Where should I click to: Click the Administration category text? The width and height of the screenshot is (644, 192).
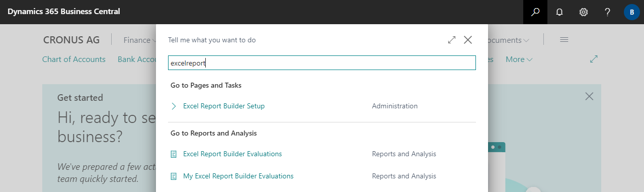pos(395,106)
